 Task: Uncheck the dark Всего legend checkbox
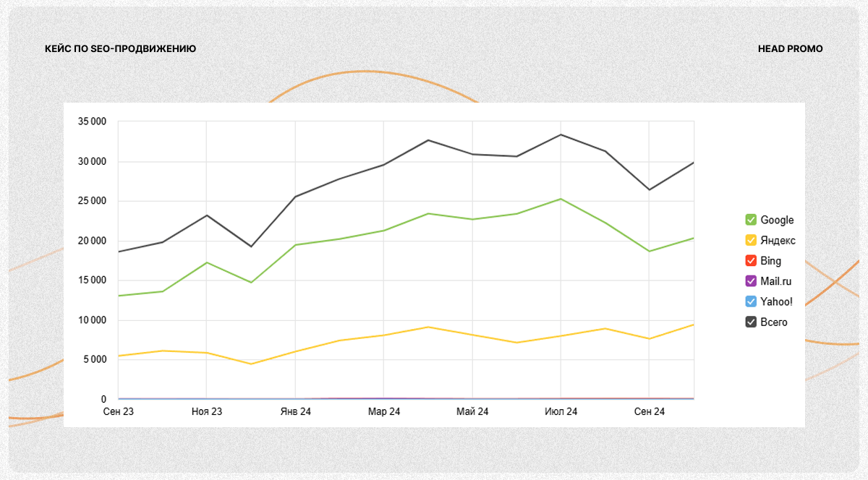(751, 322)
